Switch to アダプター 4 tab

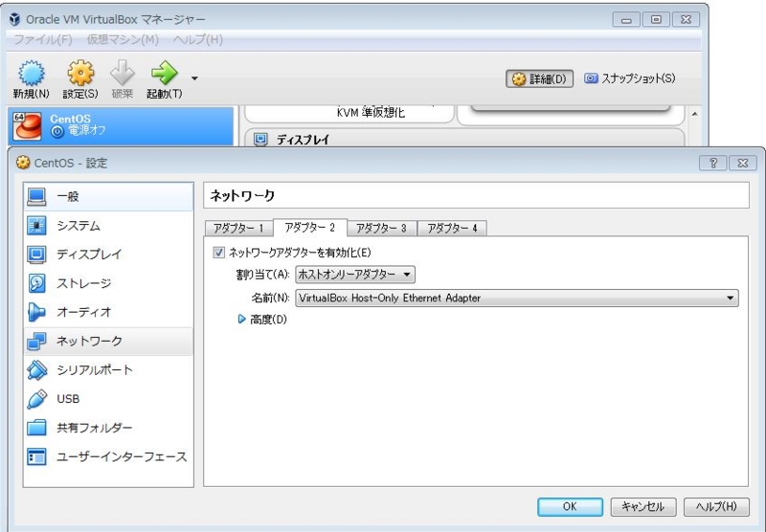point(452,228)
